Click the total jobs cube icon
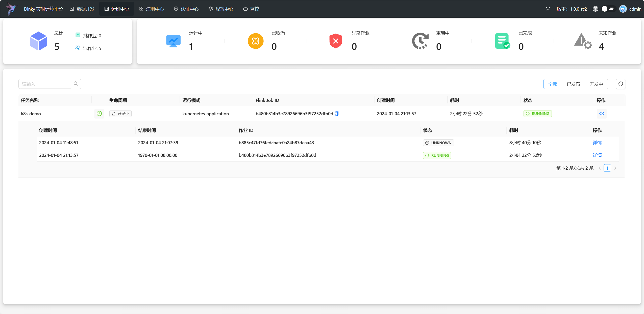Viewport: 644px width, 314px height. click(38, 41)
